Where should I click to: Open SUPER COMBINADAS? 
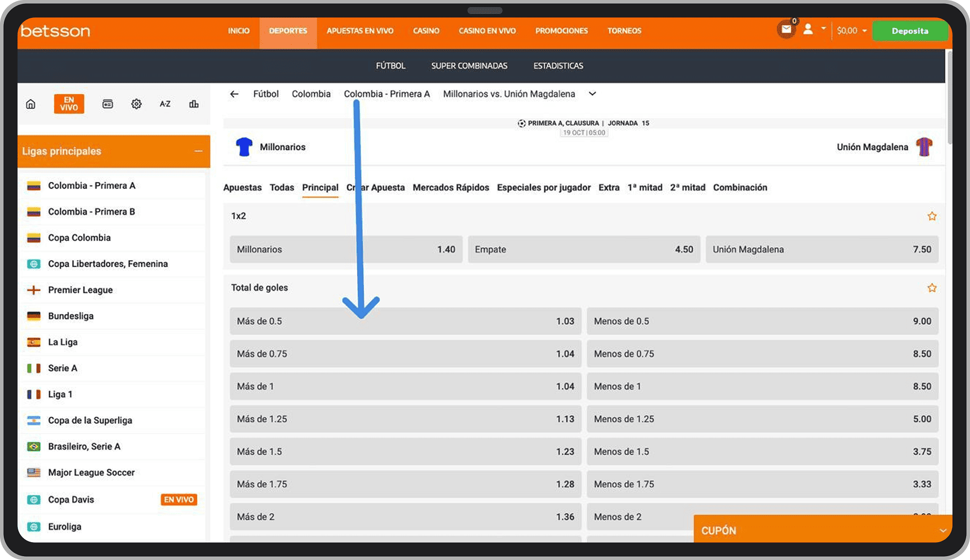point(469,66)
